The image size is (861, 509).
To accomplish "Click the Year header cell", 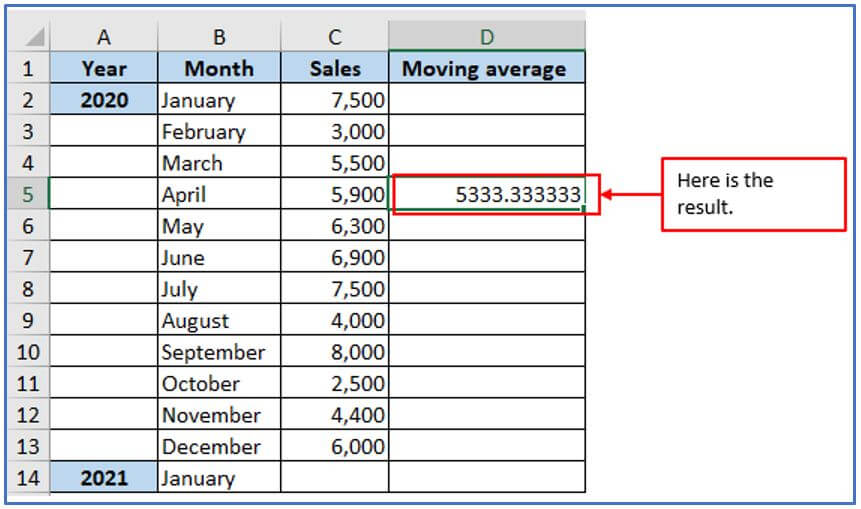I will tap(104, 68).
